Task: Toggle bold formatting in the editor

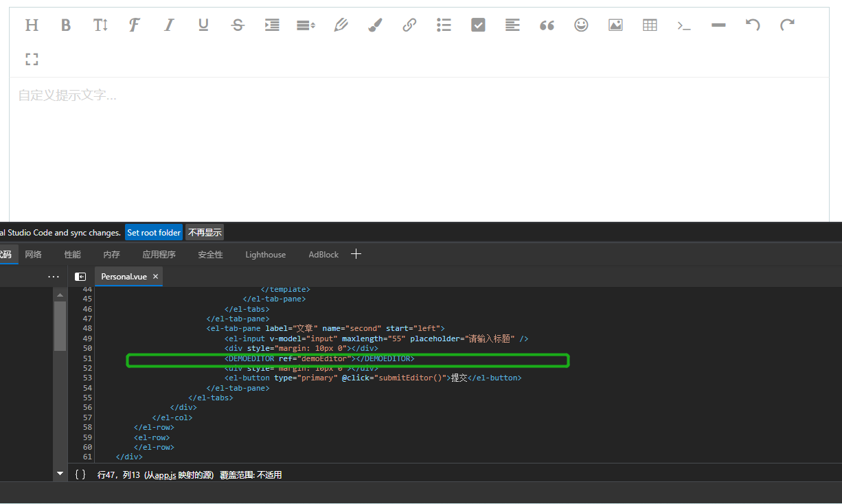Action: point(66,25)
